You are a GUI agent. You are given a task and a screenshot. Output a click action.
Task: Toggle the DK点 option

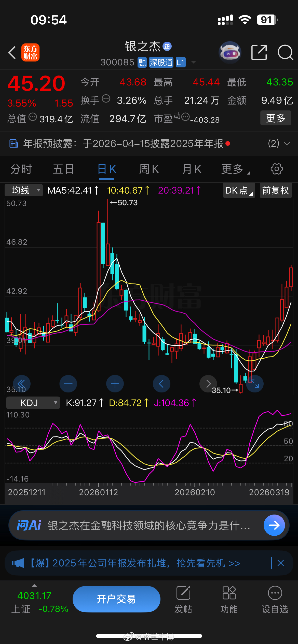point(239,190)
